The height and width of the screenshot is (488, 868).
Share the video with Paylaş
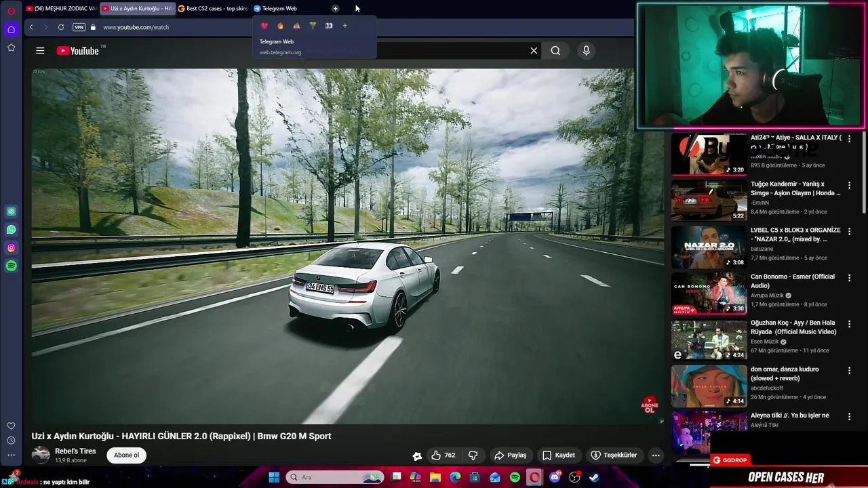[x=511, y=455]
